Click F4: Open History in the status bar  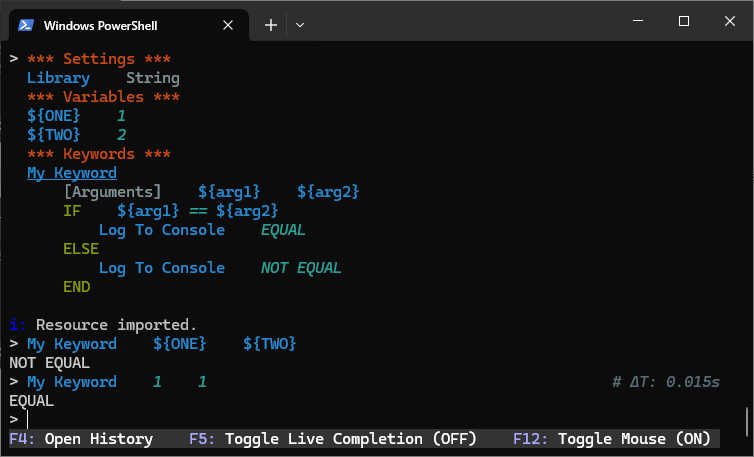[81, 439]
